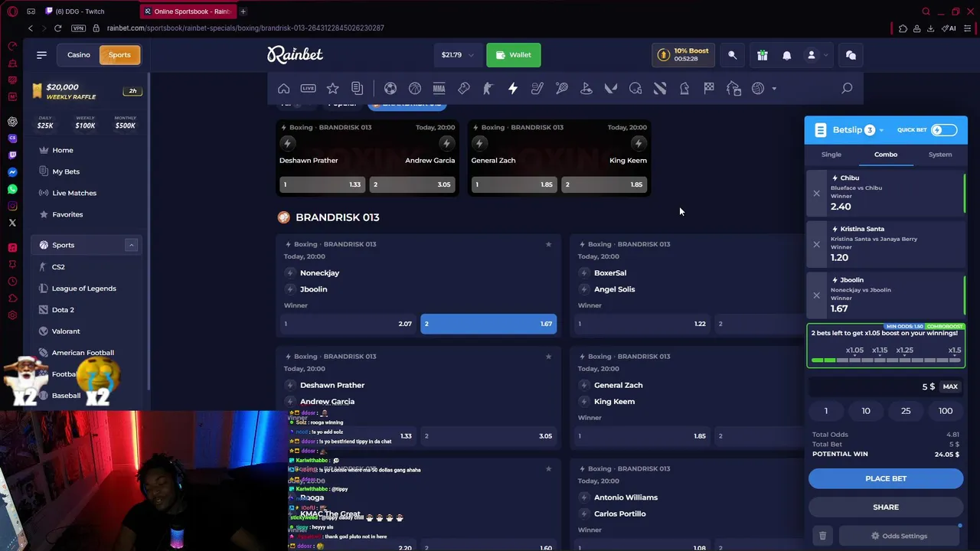Favorite the Deshawn Prather match star
The height and width of the screenshot is (551, 980).
tap(548, 357)
